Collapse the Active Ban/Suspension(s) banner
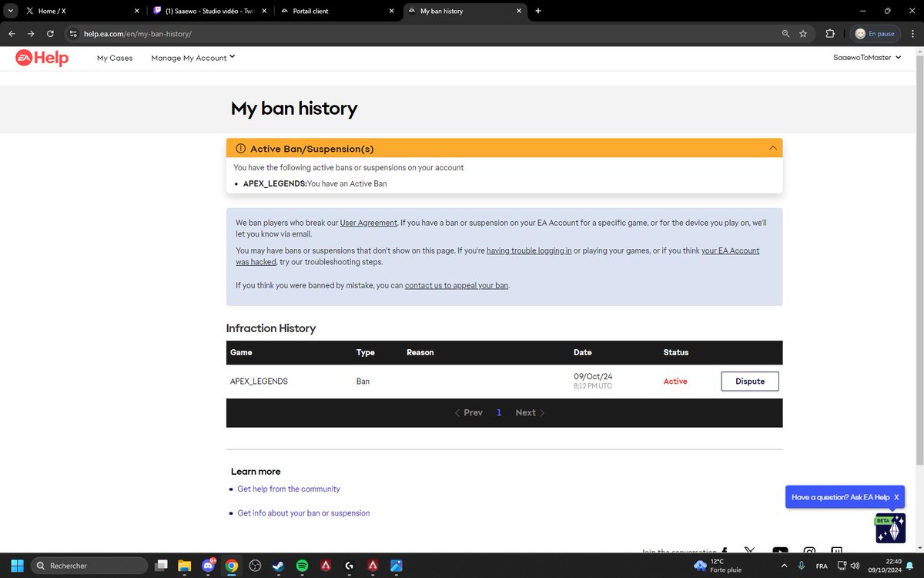 click(x=773, y=148)
